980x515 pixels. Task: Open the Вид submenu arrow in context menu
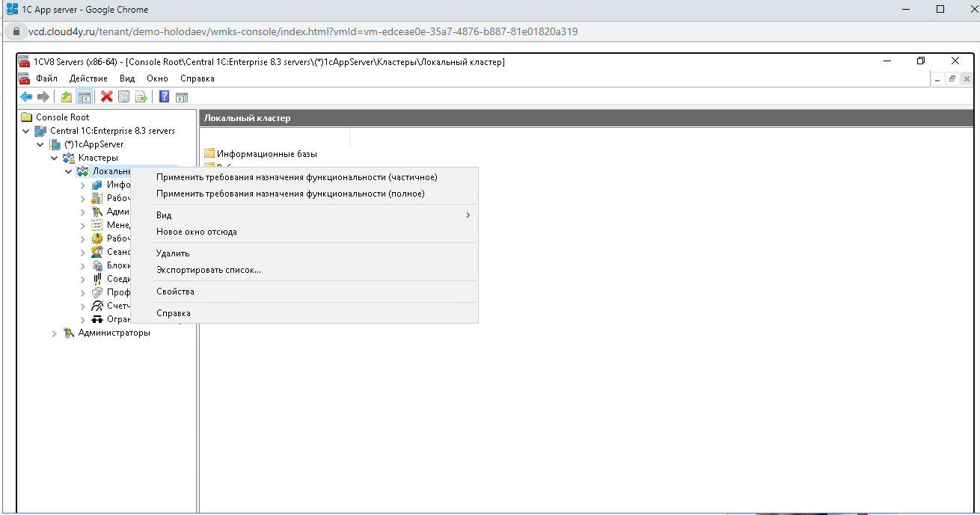[x=468, y=215]
